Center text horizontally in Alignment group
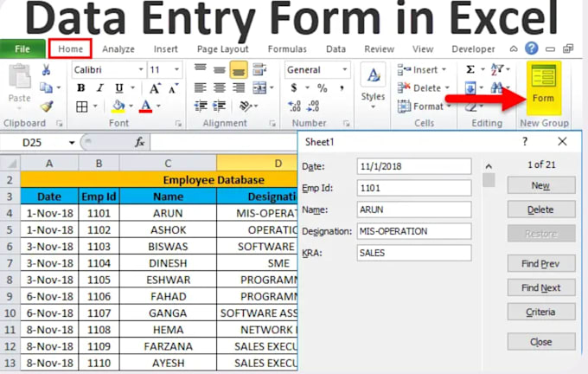The height and width of the screenshot is (374, 588). pos(220,88)
